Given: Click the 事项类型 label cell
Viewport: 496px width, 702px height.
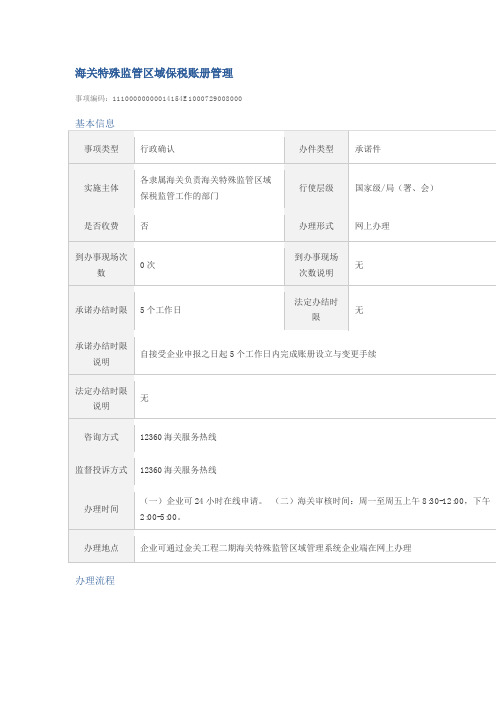Looking at the screenshot, I should coord(101,149).
